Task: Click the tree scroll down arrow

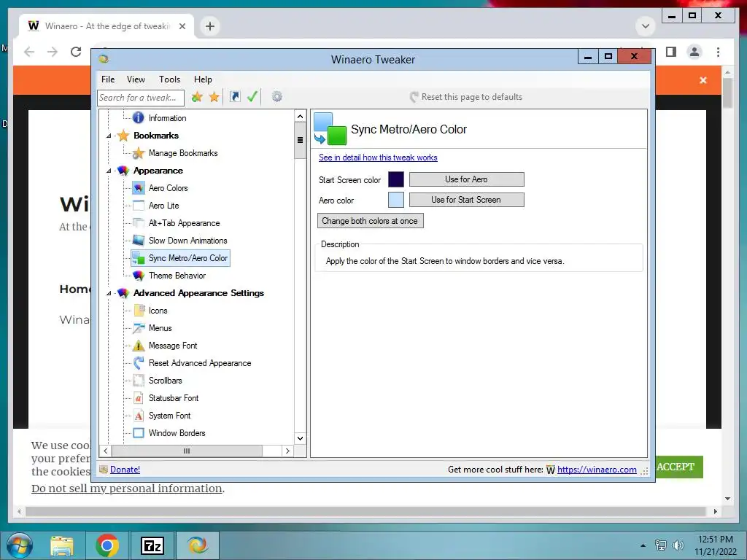Action: pyautogui.click(x=300, y=438)
